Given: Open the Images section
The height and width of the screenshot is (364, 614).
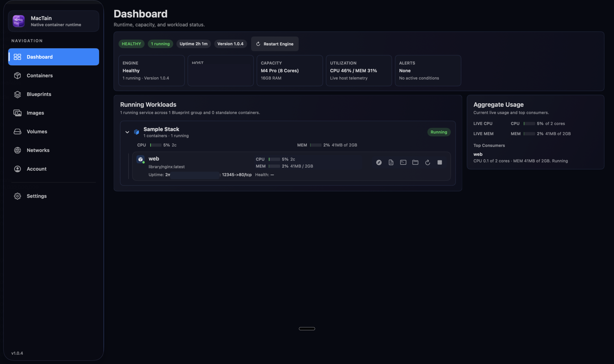Looking at the screenshot, I should click(x=54, y=113).
